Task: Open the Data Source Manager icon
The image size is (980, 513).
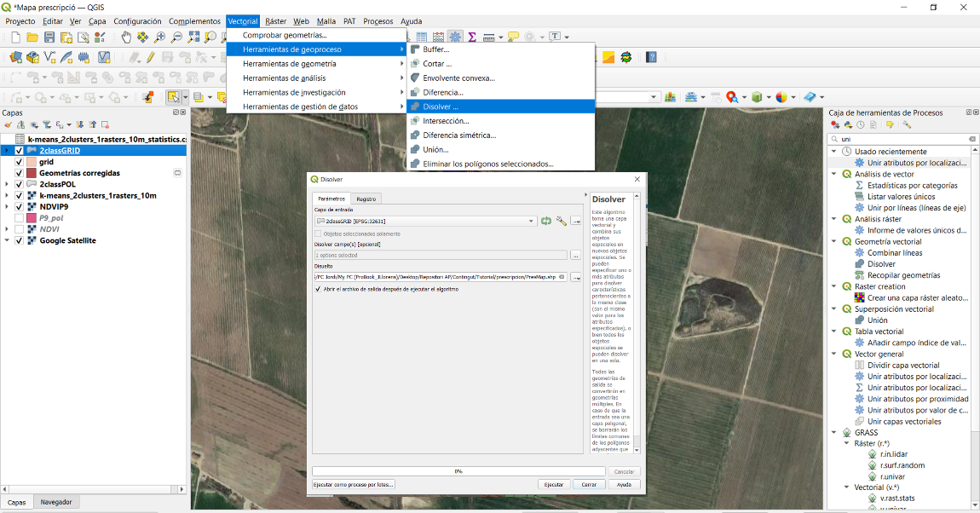Action: [15, 57]
